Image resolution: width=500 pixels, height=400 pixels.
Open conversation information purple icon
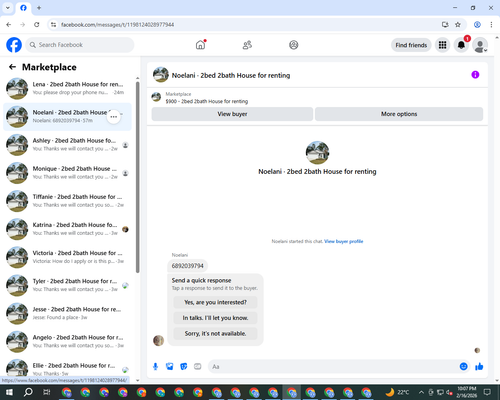(475, 75)
